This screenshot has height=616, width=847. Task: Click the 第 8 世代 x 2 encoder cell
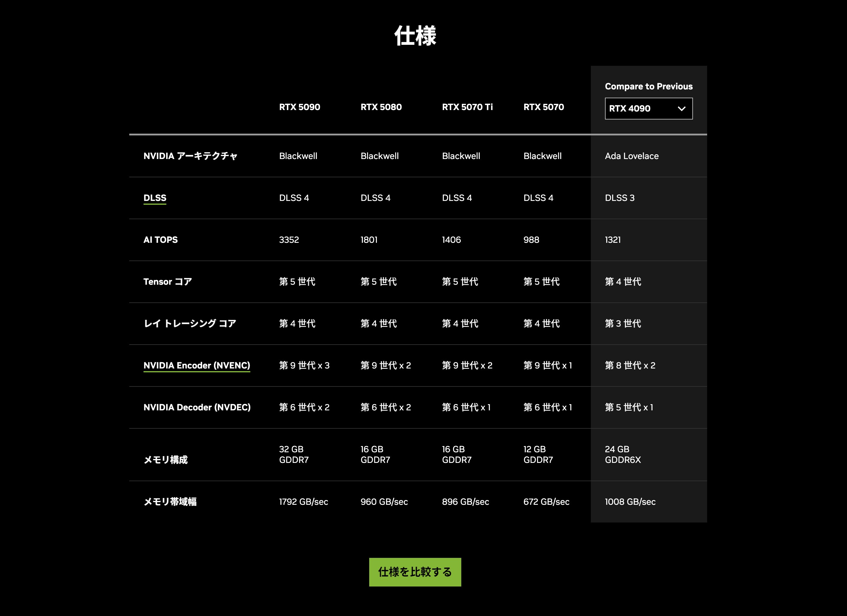pos(630,366)
